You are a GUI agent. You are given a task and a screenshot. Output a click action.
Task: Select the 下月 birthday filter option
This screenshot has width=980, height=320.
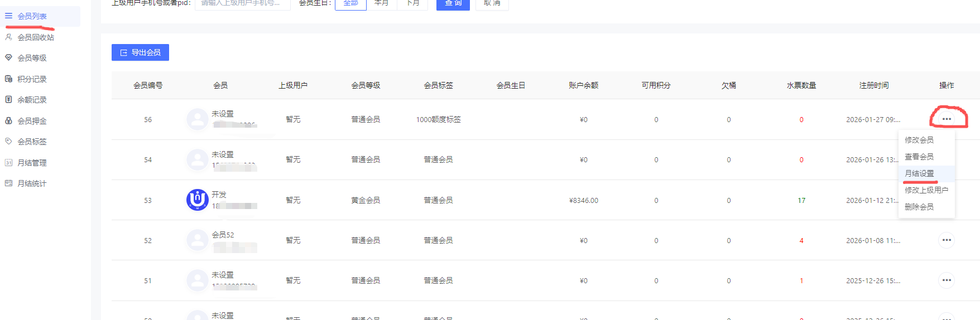(412, 3)
